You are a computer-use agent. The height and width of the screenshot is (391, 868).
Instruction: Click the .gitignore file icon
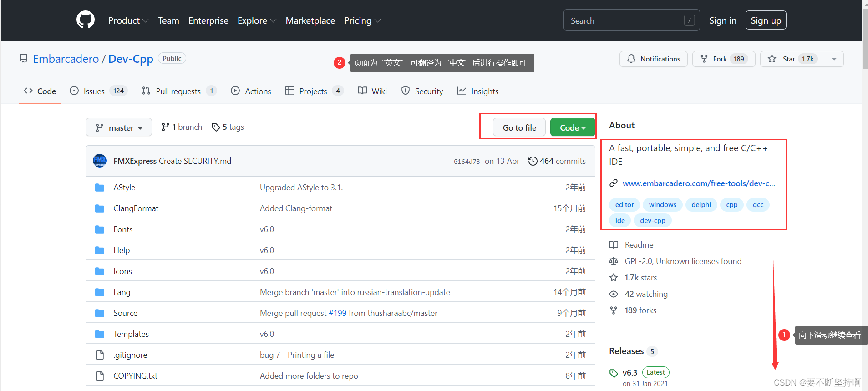click(100, 355)
